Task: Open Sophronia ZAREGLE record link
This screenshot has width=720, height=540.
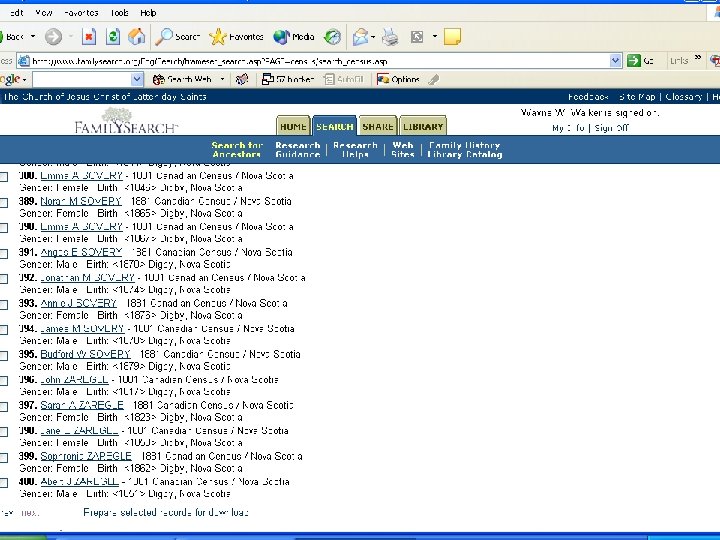Action: (86, 456)
